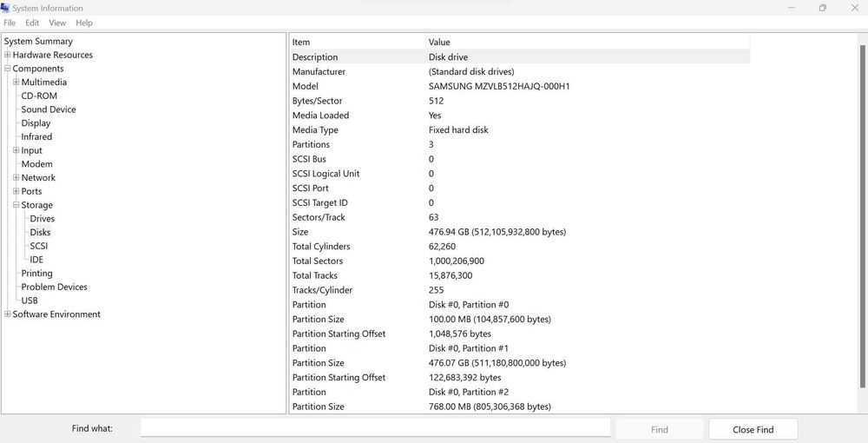The width and height of the screenshot is (868, 443).
Task: Expand the Network node
Action: coord(16,178)
